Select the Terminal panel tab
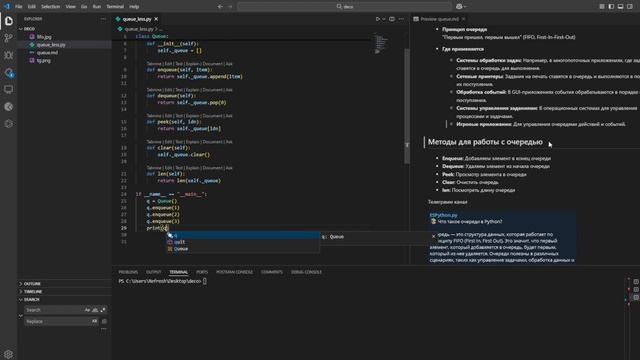Image resolution: width=640 pixels, height=360 pixels. [178, 272]
